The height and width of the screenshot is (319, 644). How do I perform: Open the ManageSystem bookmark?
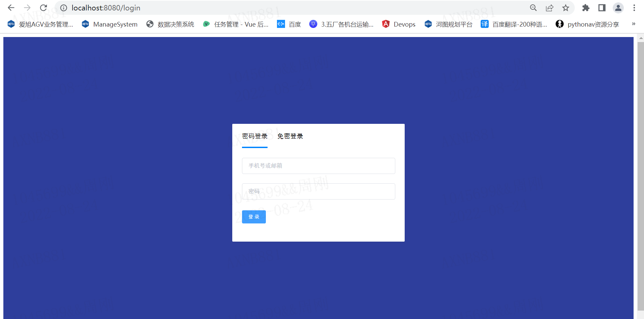click(x=110, y=24)
